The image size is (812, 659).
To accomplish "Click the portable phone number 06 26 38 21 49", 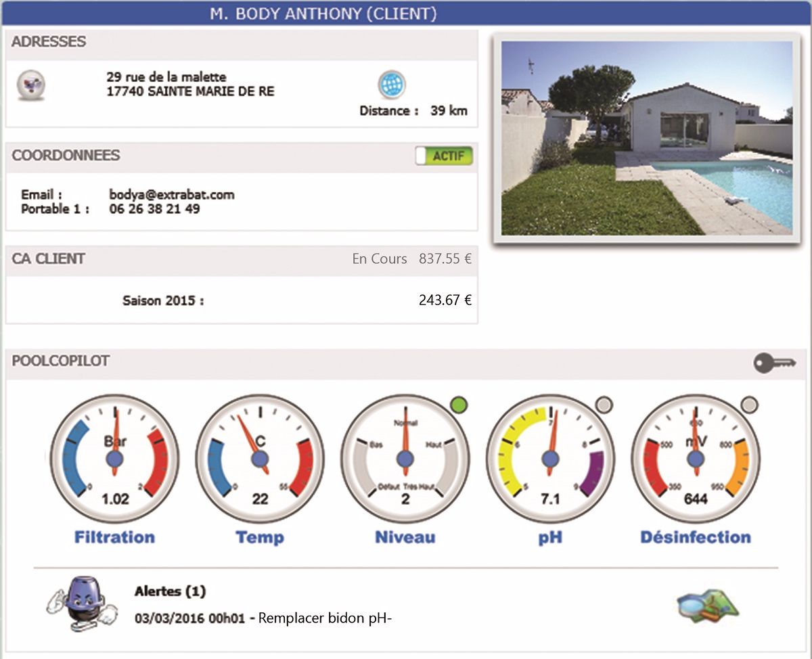I will pos(154,210).
